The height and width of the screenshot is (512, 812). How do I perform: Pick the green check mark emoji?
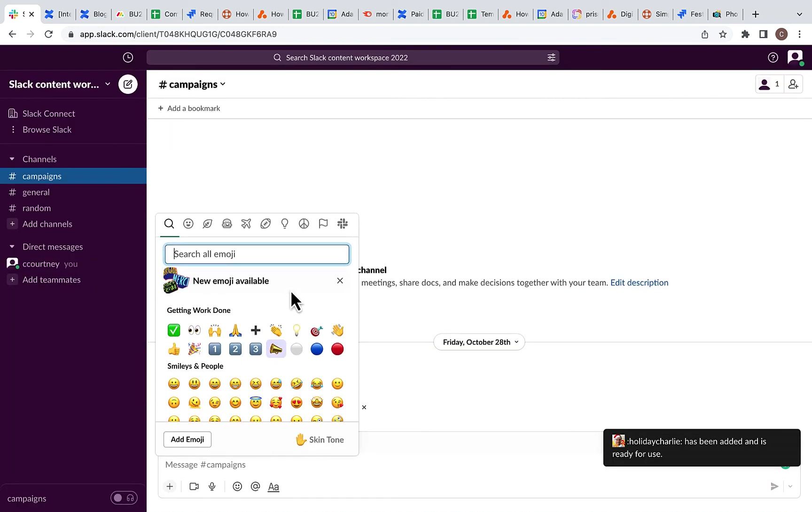pyautogui.click(x=174, y=330)
